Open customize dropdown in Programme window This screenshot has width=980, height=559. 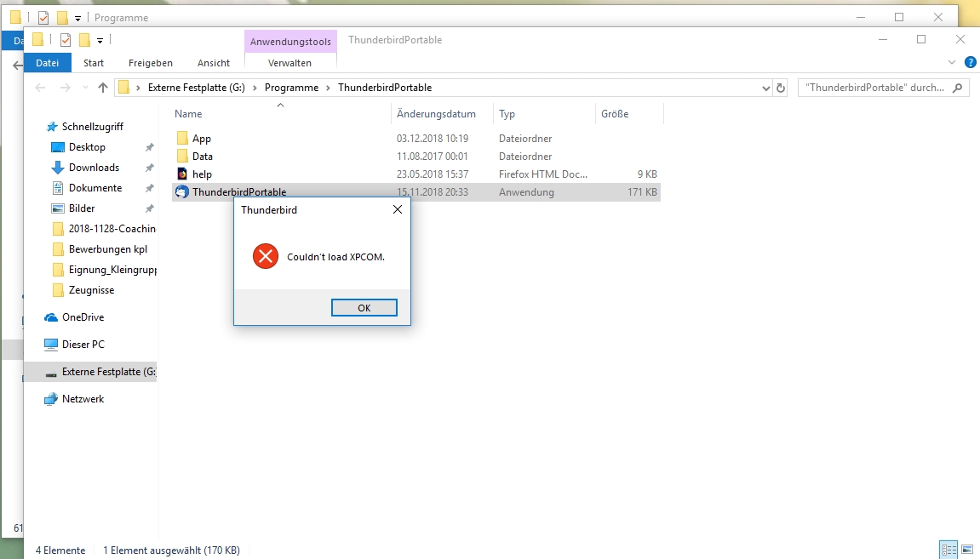pyautogui.click(x=77, y=18)
